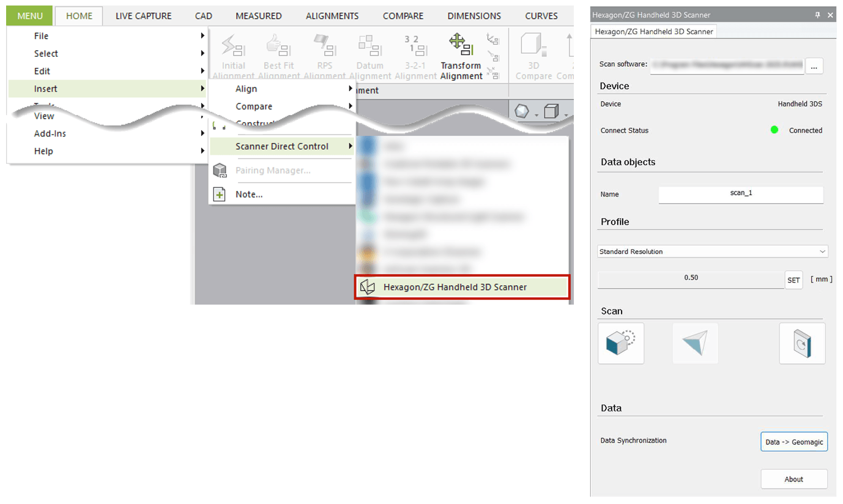Expand the Edit submenu arrow

point(202,71)
